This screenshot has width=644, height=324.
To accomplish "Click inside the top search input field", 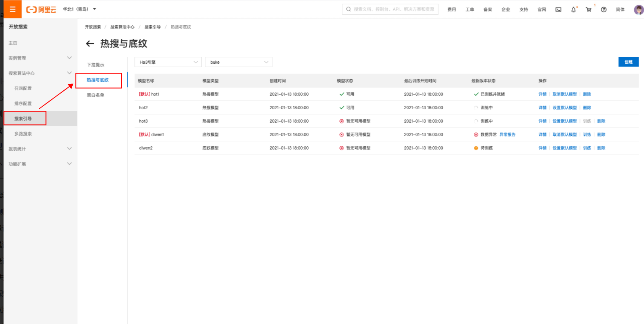I will [x=390, y=9].
